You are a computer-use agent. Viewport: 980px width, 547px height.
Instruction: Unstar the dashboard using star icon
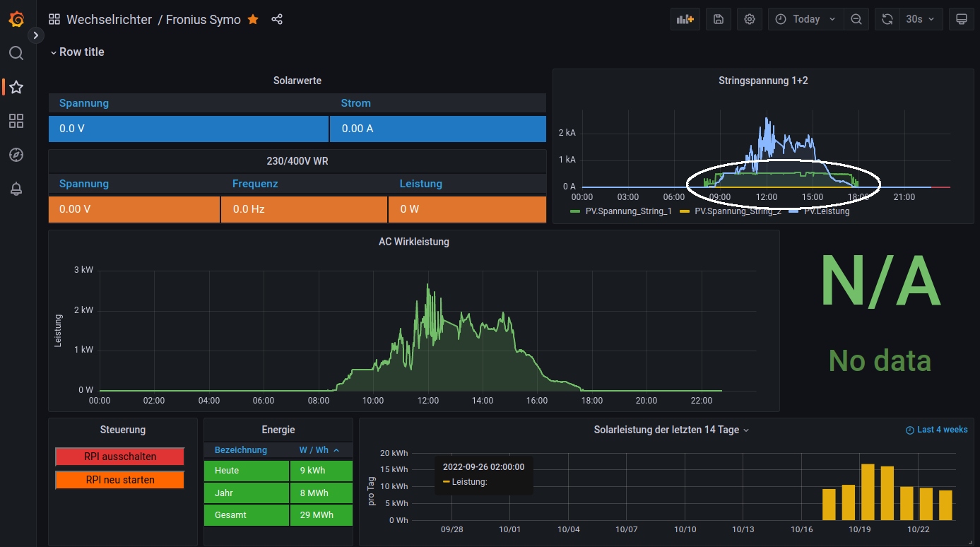point(253,19)
